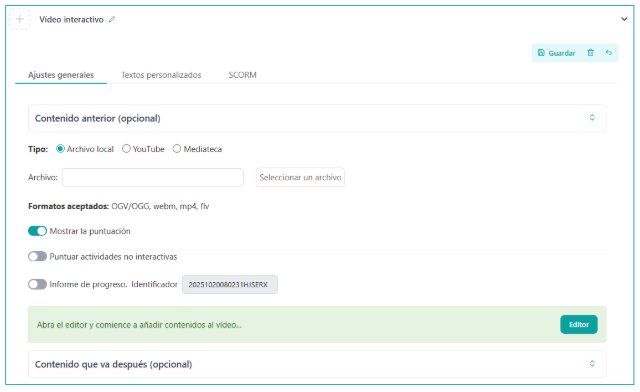This screenshot has height=392, width=640.
Task: Switch to the SCORM tab
Action: pyautogui.click(x=242, y=75)
